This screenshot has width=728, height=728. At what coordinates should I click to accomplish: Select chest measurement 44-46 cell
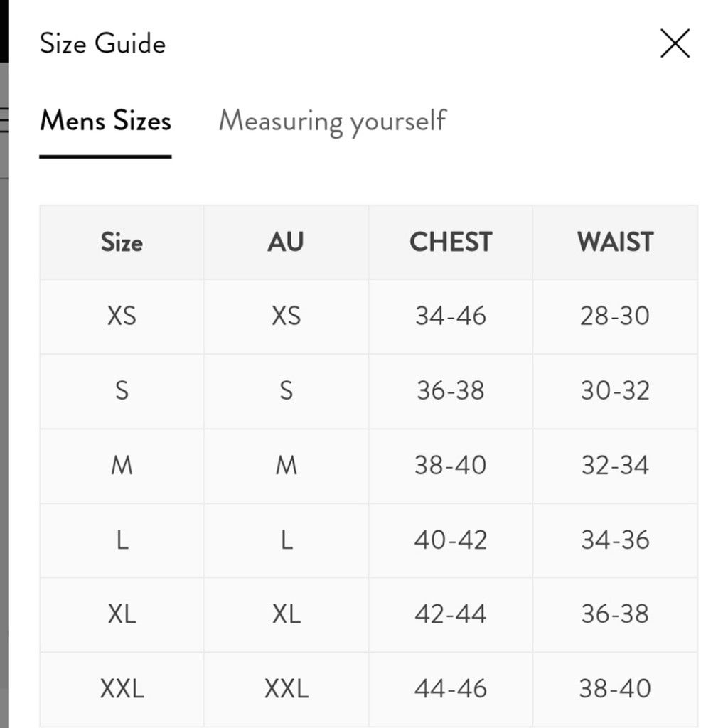[x=450, y=689]
